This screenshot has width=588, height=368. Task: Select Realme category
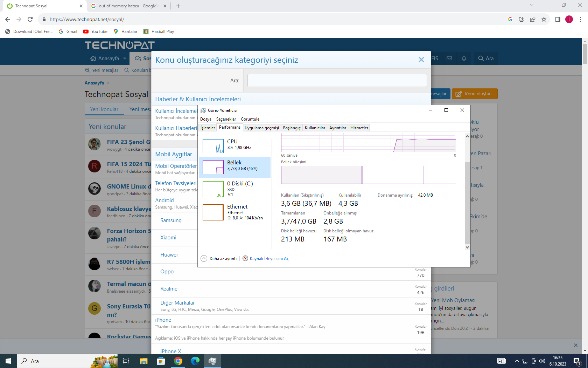(x=169, y=289)
